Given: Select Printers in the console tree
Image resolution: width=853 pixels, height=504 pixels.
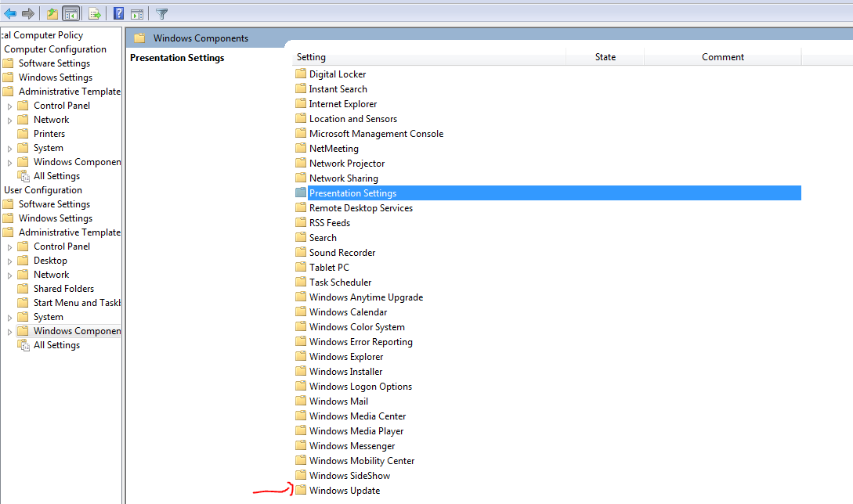Looking at the screenshot, I should 49,134.
